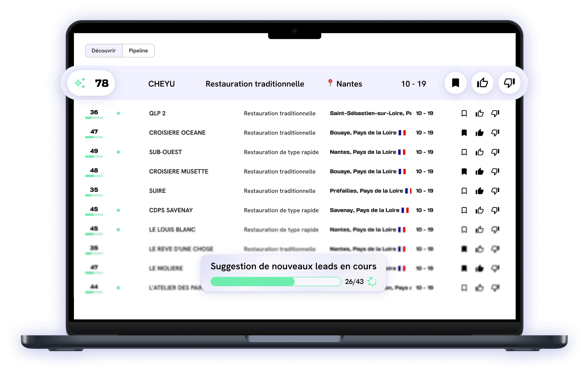Image resolution: width=588 pixels, height=372 pixels.
Task: Click thumbs up on CHEYU lead
Action: pyautogui.click(x=482, y=83)
